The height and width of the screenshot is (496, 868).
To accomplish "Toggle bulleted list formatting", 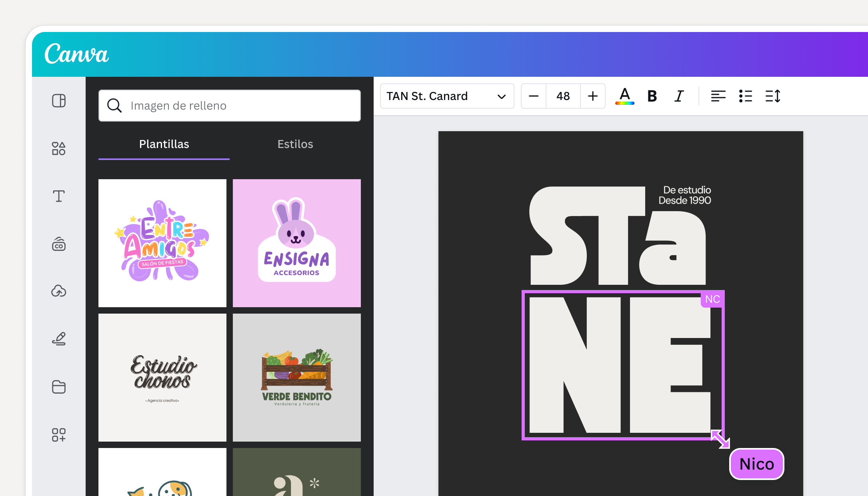I will click(x=746, y=96).
